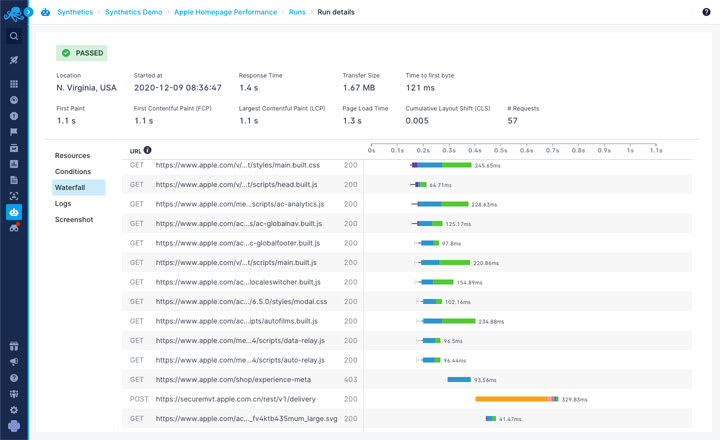
Task: Click the face-scan frame icon in sidebar
Action: tap(14, 196)
